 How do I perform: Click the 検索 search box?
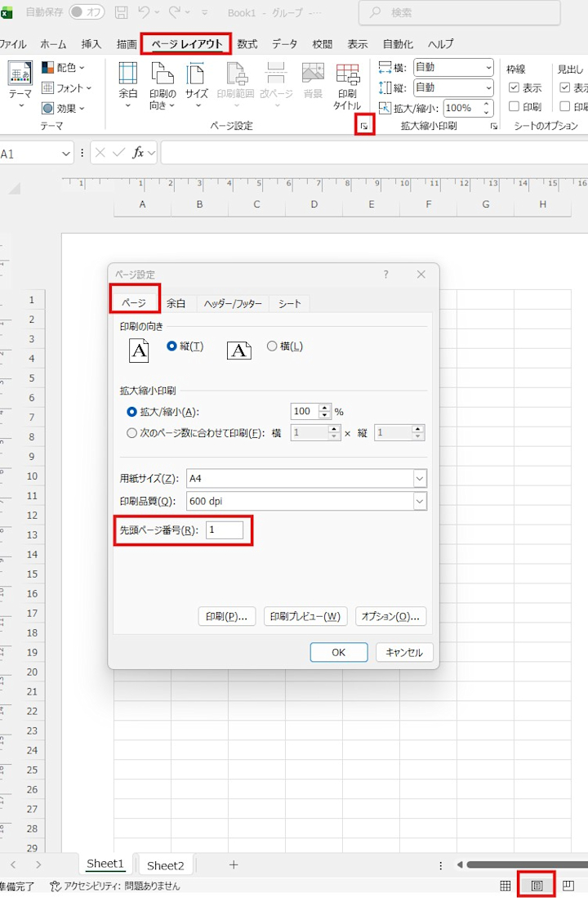pyautogui.click(x=459, y=12)
